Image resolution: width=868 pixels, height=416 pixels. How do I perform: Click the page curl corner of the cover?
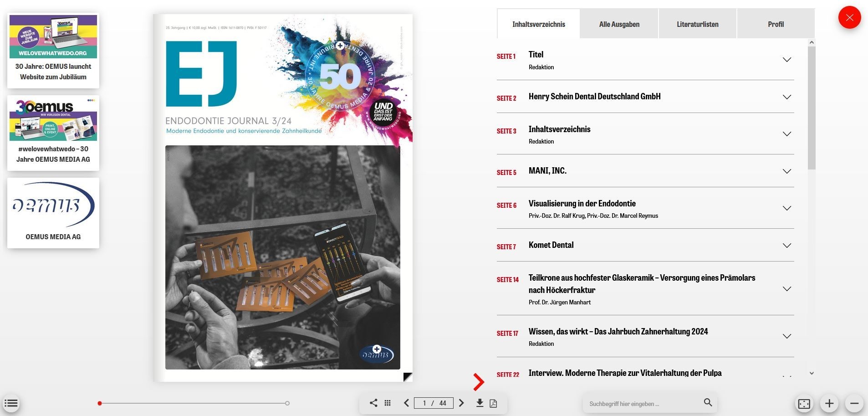point(408,377)
